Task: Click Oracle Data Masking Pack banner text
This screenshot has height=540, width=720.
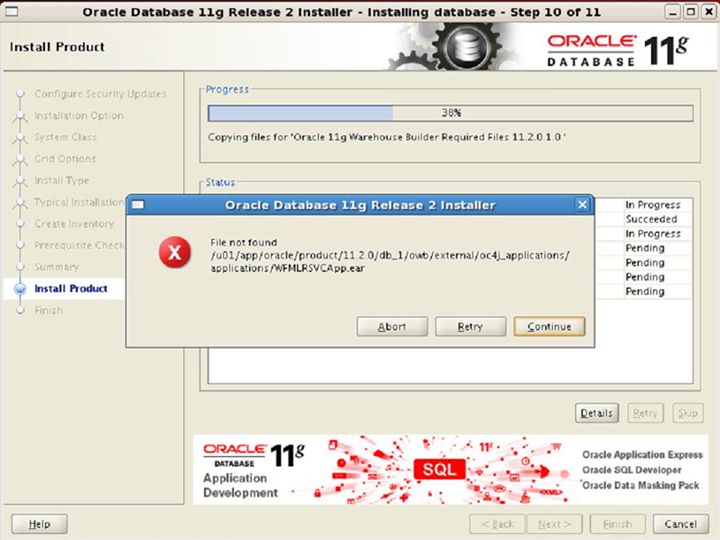Action: pos(641,485)
